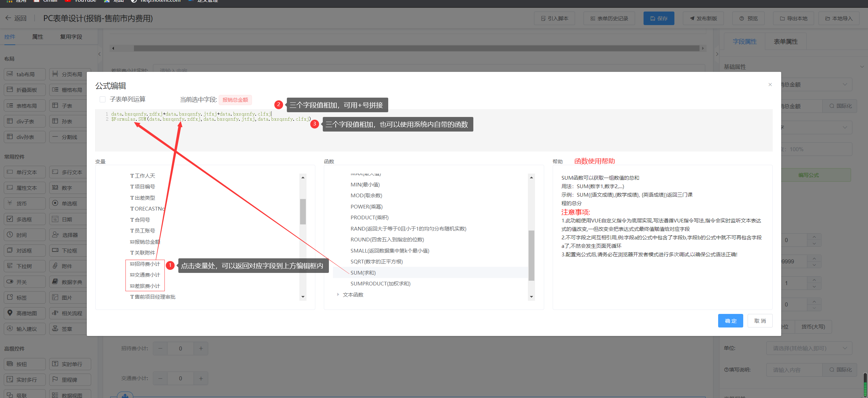The image size is (868, 398).
Task: Click the 引入脚本 import script button
Action: click(x=554, y=18)
